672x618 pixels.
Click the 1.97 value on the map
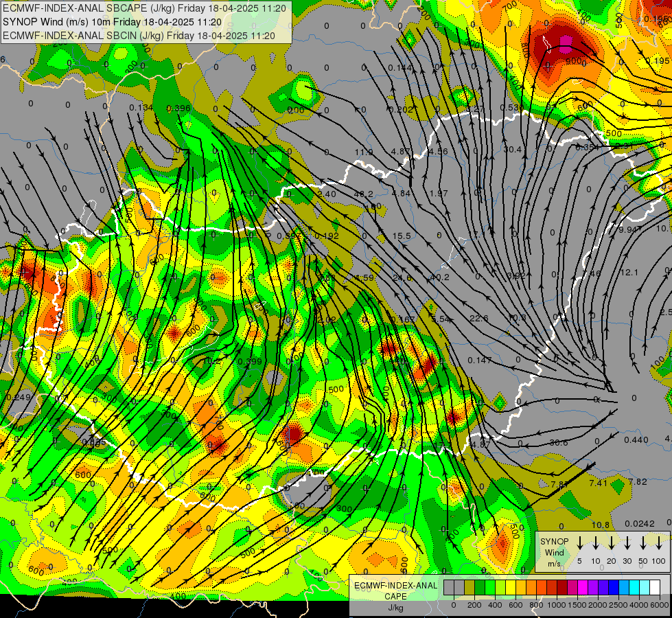coord(439,193)
